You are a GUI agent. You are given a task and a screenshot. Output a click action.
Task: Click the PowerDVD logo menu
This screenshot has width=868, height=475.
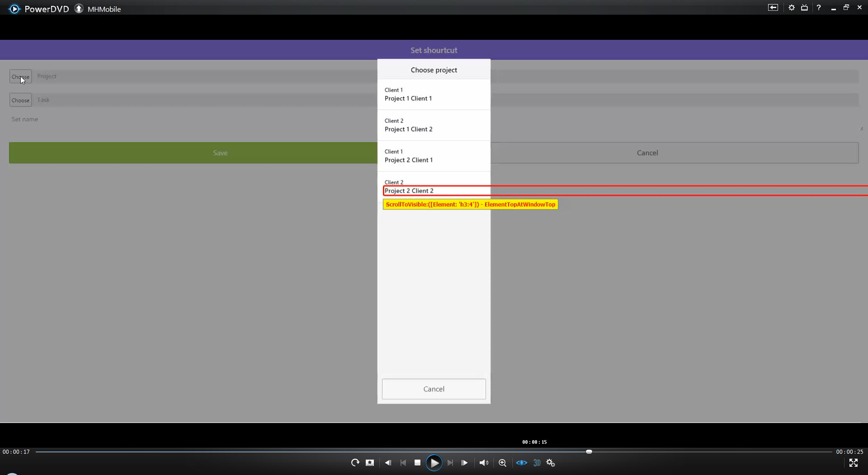[14, 9]
